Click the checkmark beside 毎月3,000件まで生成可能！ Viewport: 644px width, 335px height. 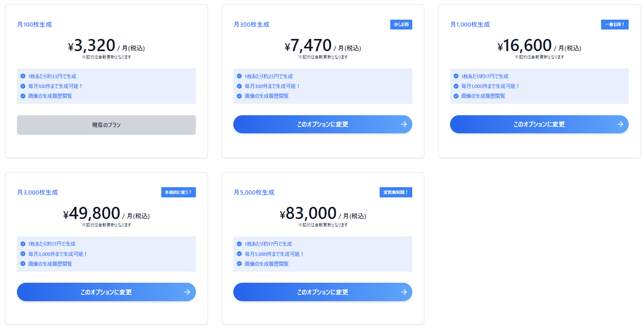coord(23,254)
